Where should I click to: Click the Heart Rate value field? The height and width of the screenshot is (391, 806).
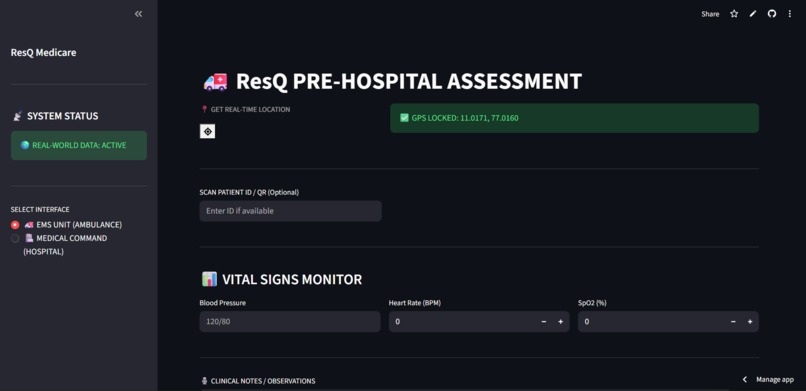tap(462, 322)
